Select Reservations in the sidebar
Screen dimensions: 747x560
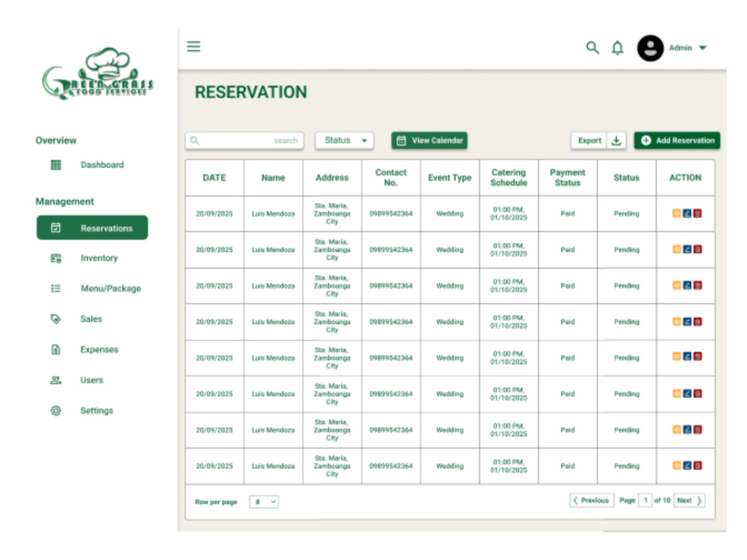tap(93, 228)
